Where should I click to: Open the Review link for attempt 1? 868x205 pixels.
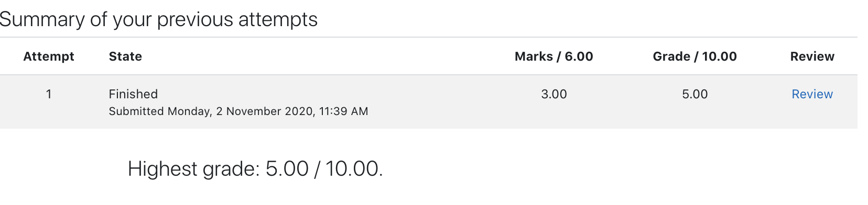coord(812,94)
